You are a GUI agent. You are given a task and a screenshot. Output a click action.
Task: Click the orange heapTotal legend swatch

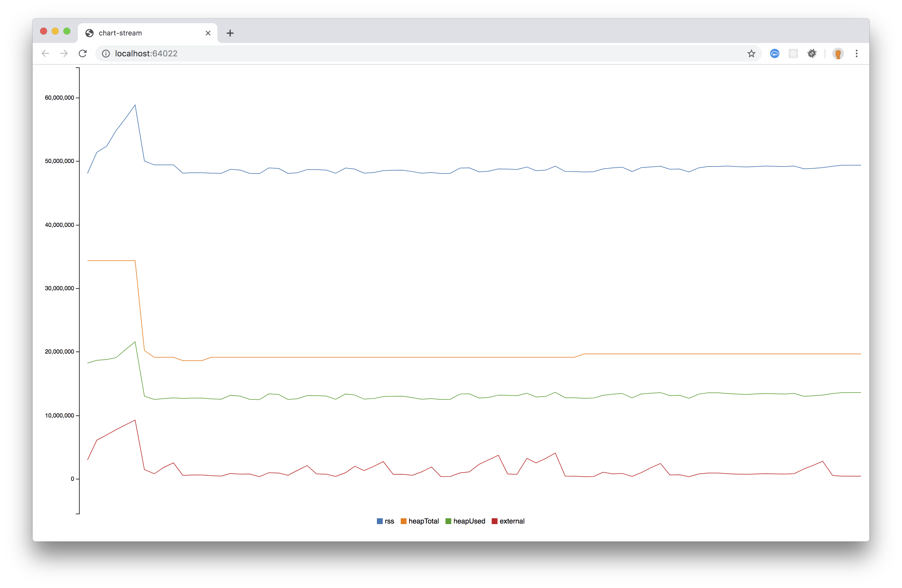click(x=404, y=521)
